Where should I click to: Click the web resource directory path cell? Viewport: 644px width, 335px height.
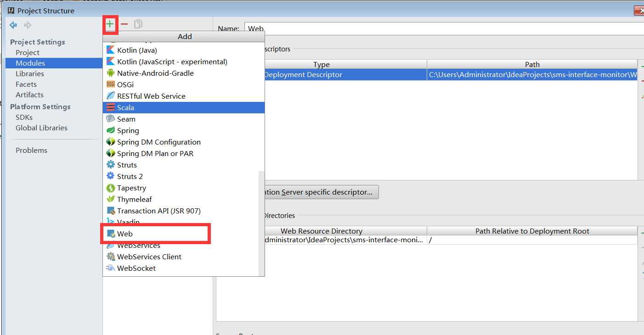(345, 240)
